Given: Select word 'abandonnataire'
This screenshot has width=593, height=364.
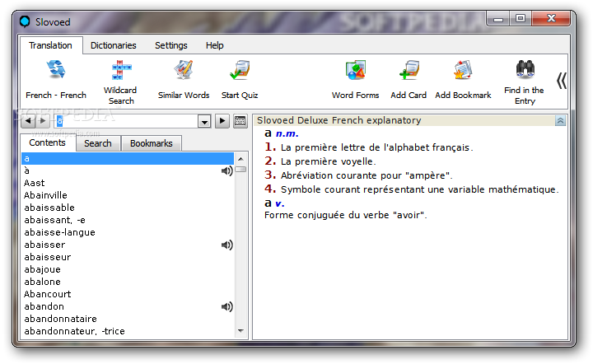Looking at the screenshot, I should click(x=60, y=319).
